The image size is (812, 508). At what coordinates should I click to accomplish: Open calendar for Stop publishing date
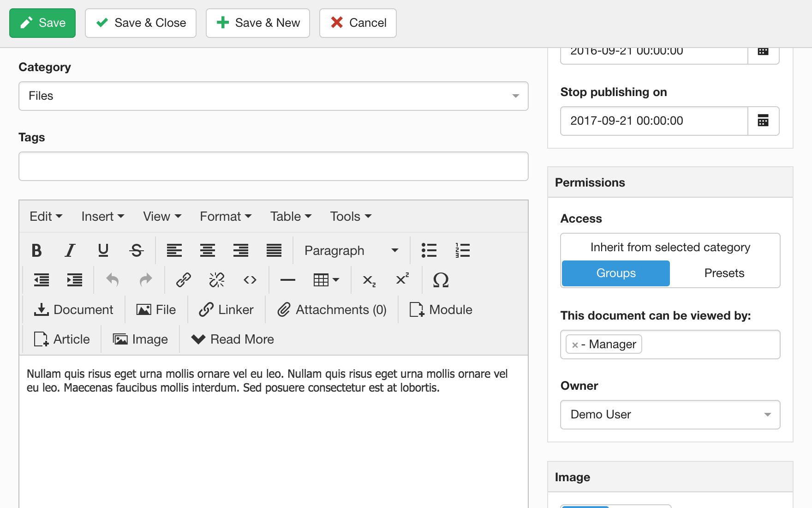[x=763, y=121]
